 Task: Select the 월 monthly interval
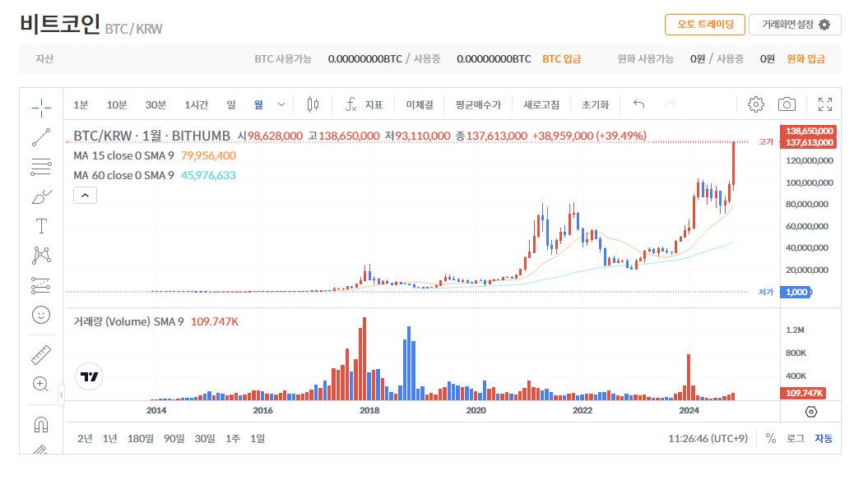pos(258,104)
